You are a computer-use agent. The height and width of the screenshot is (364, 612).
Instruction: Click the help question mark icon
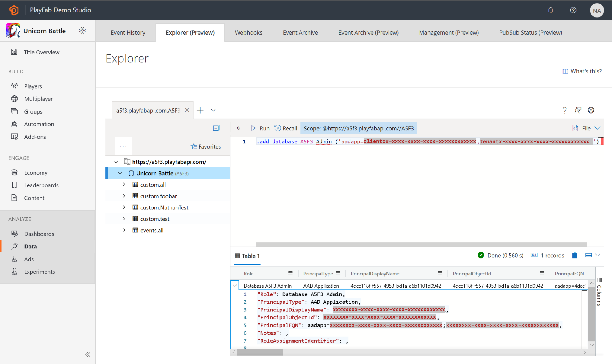click(x=565, y=110)
